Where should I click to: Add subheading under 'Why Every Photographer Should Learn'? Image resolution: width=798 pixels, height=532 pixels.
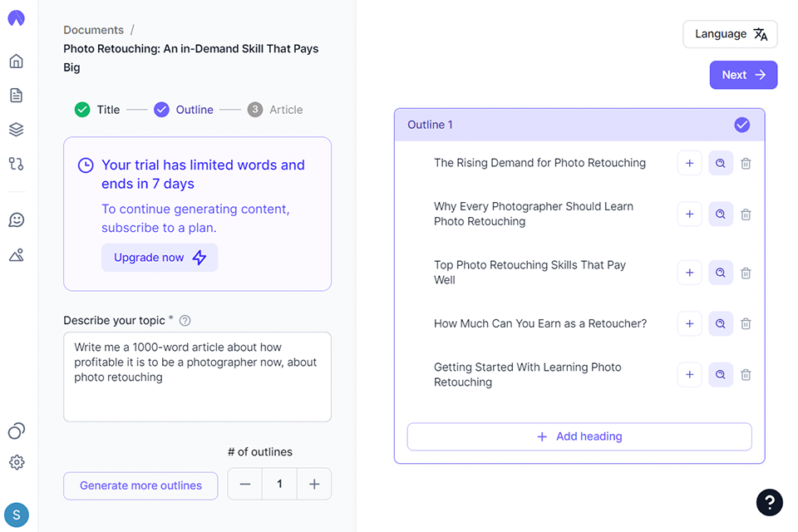(x=689, y=214)
